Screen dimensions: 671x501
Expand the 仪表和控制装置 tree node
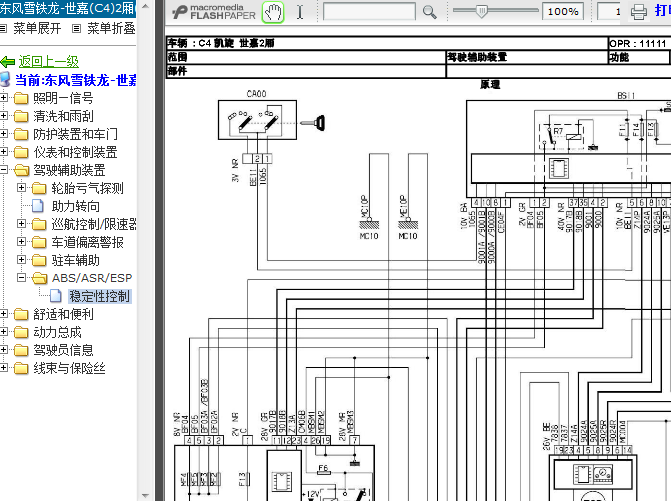[3, 152]
